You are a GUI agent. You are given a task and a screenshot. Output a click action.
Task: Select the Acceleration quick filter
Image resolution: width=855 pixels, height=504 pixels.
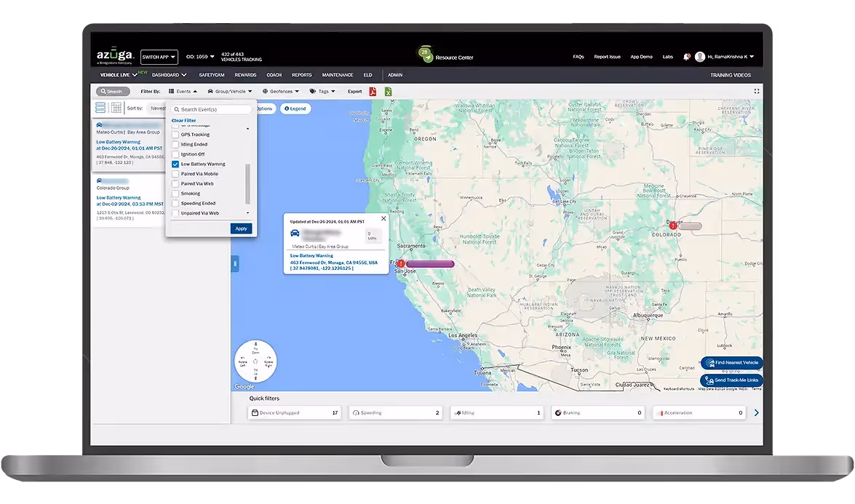click(x=699, y=413)
